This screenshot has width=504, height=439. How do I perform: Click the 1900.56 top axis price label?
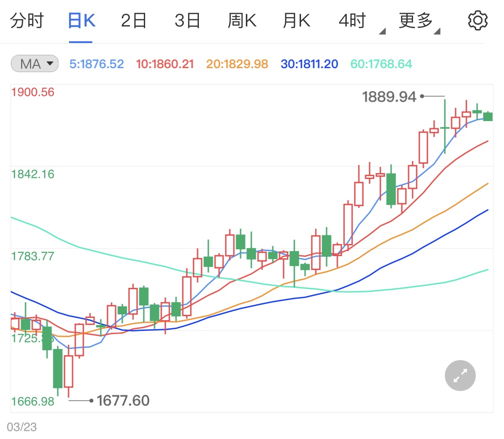pos(33,92)
